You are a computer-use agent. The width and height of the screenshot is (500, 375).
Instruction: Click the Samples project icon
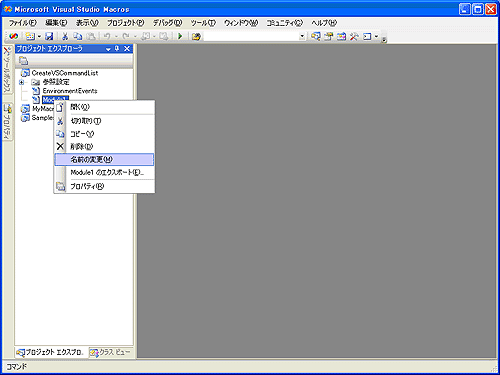pos(25,118)
